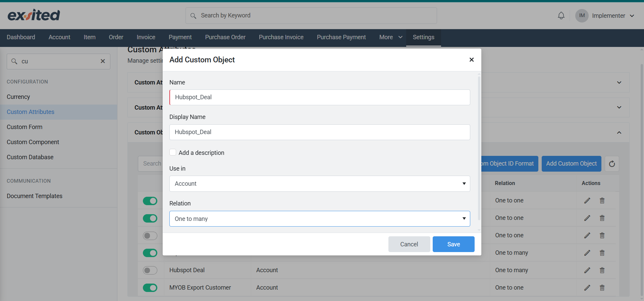Clear the sidebar search with the X icon
This screenshot has height=301, width=644.
(103, 61)
